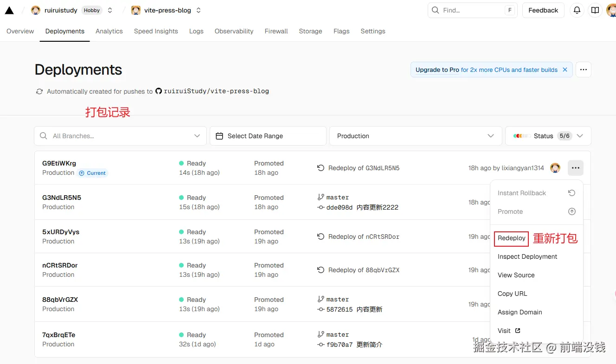Open commit dde098d 内容更新2222
This screenshot has width=616, height=364.
(x=362, y=207)
